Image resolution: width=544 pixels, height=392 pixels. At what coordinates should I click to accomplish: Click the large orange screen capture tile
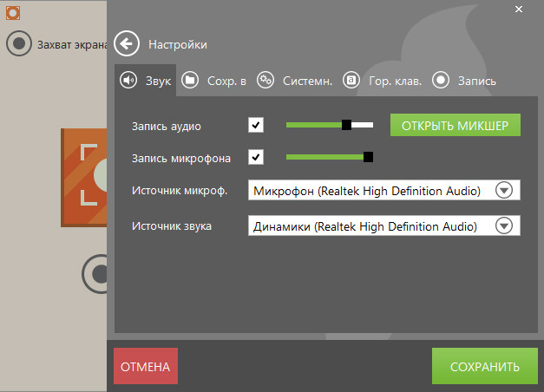[x=83, y=178]
